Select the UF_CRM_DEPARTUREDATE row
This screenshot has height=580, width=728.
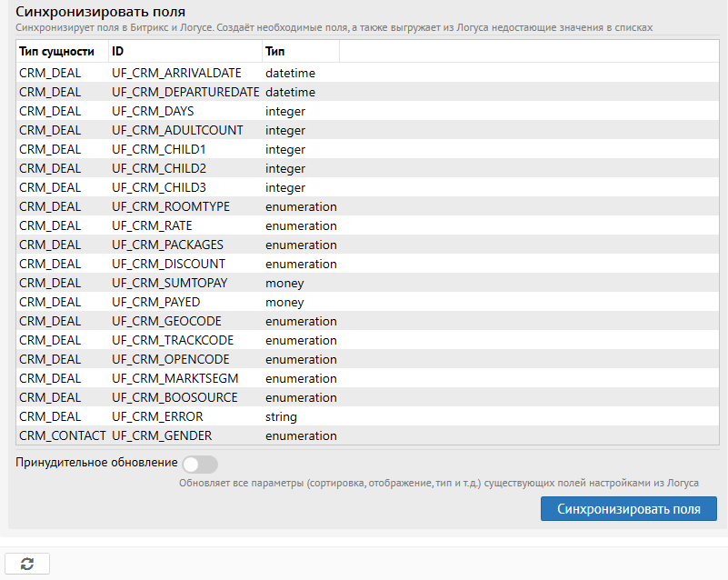(x=185, y=92)
